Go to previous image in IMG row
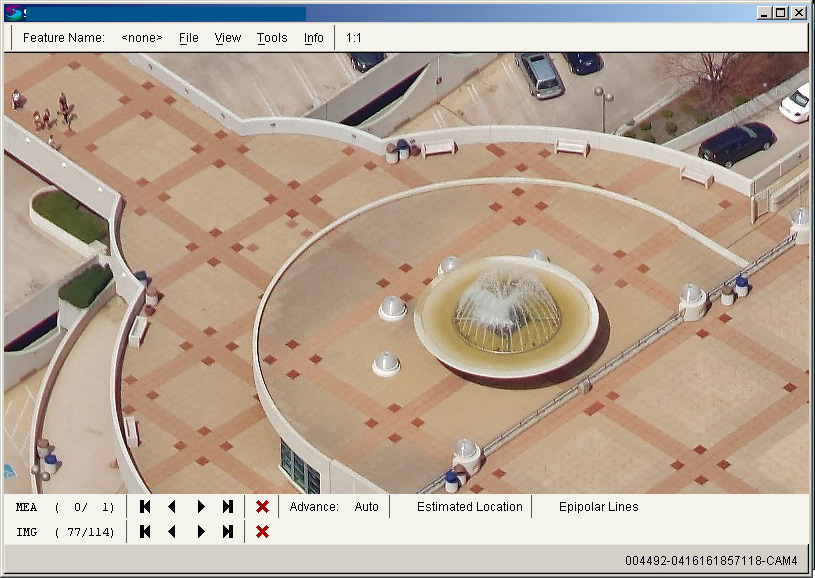 point(172,532)
